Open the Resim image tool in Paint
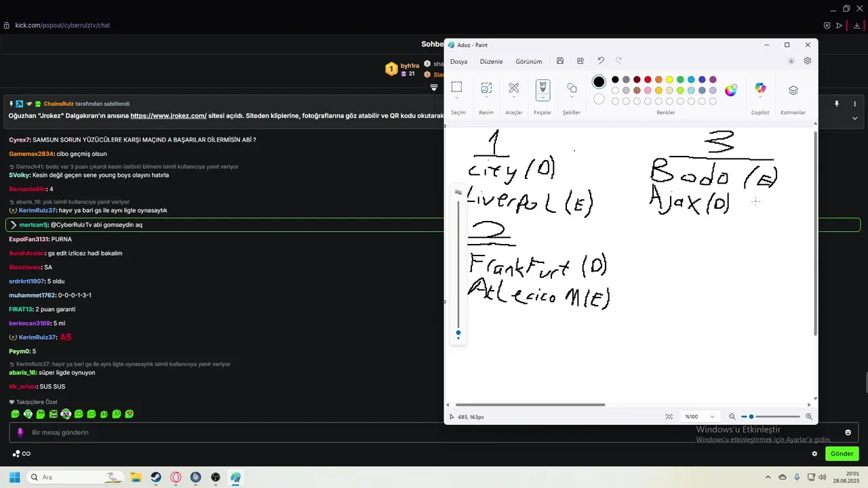Image resolution: width=868 pixels, height=488 pixels. click(x=486, y=87)
